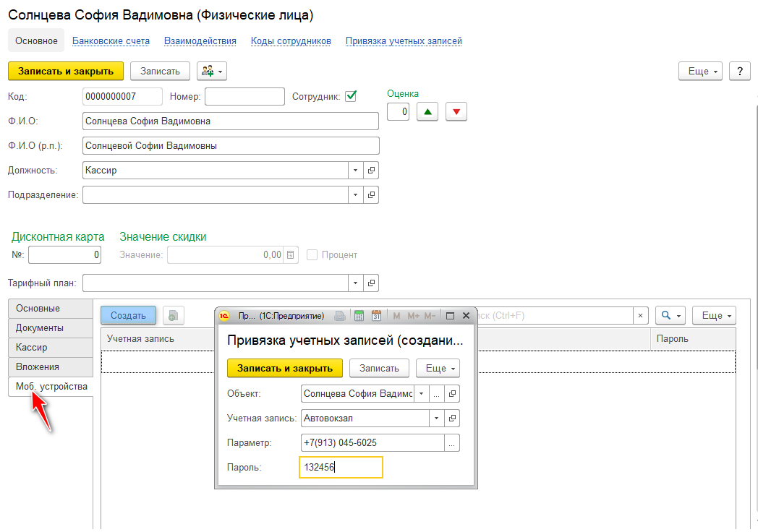Click the open-form icon beside Тарифный план
758x532 pixels.
(x=372, y=283)
